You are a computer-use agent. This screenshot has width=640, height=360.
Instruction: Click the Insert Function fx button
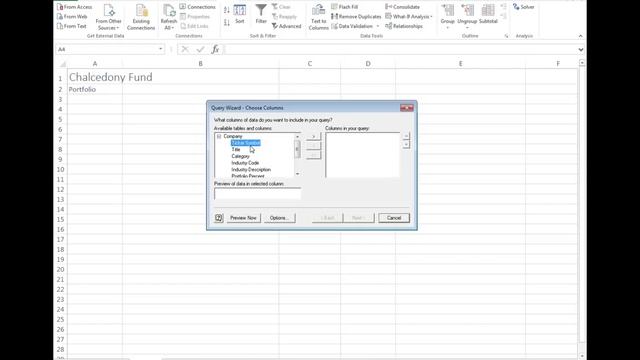pyautogui.click(x=215, y=49)
